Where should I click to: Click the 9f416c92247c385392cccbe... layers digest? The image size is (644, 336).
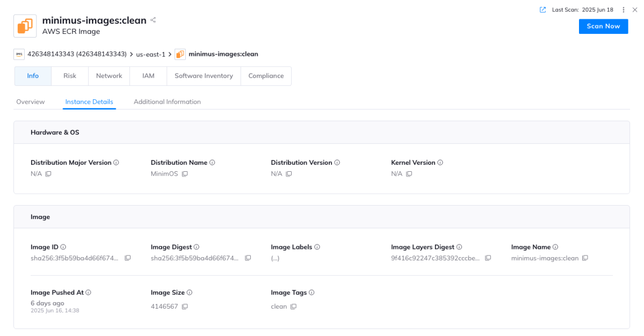point(436,258)
